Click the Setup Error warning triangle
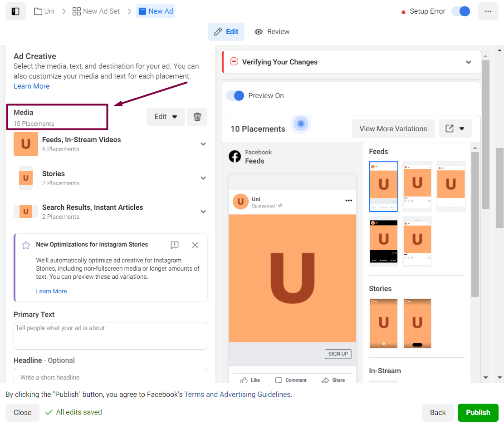Image resolution: width=504 pixels, height=425 pixels. pos(403,12)
